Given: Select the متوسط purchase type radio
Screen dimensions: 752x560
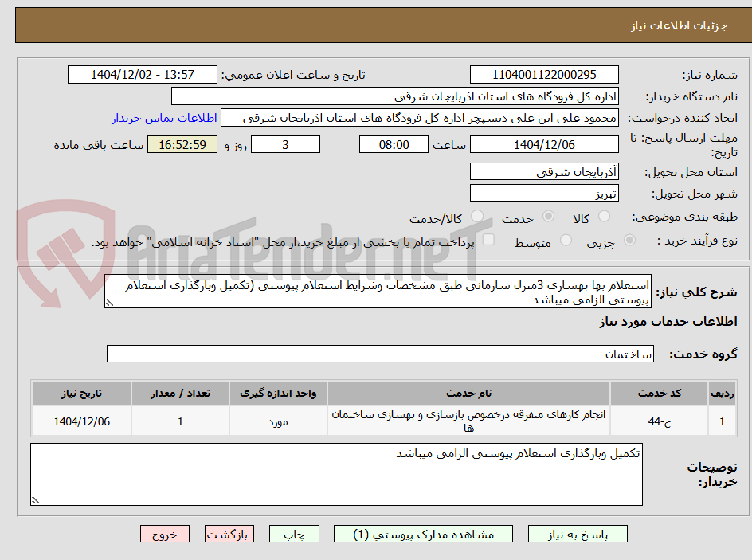Looking at the screenshot, I should [x=566, y=240].
